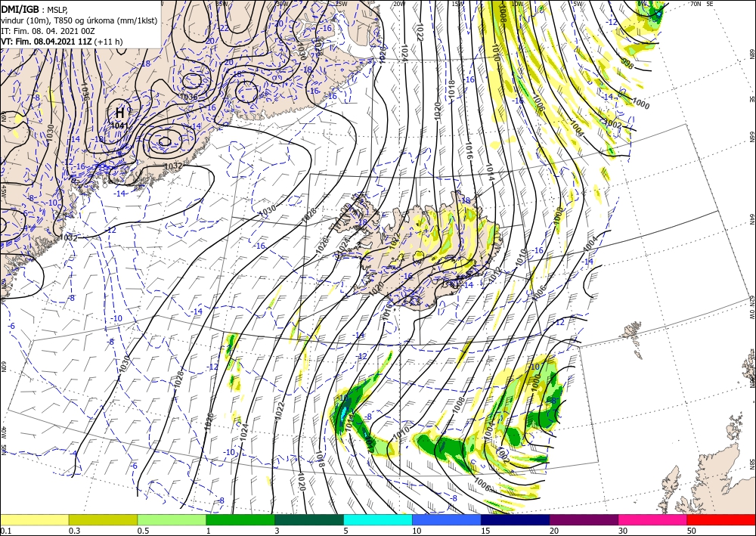Click the 'H' high pressure marker over Greenland
The image size is (756, 536).
coord(119,113)
